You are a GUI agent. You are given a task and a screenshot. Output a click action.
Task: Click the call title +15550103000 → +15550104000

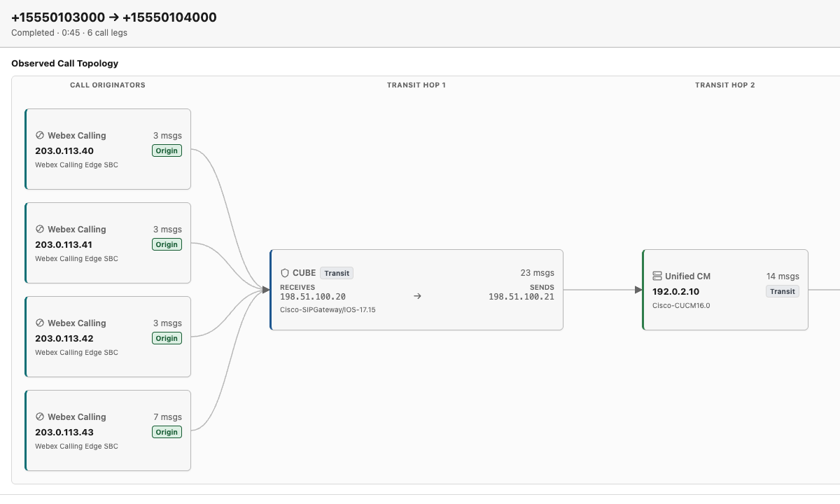pos(114,17)
